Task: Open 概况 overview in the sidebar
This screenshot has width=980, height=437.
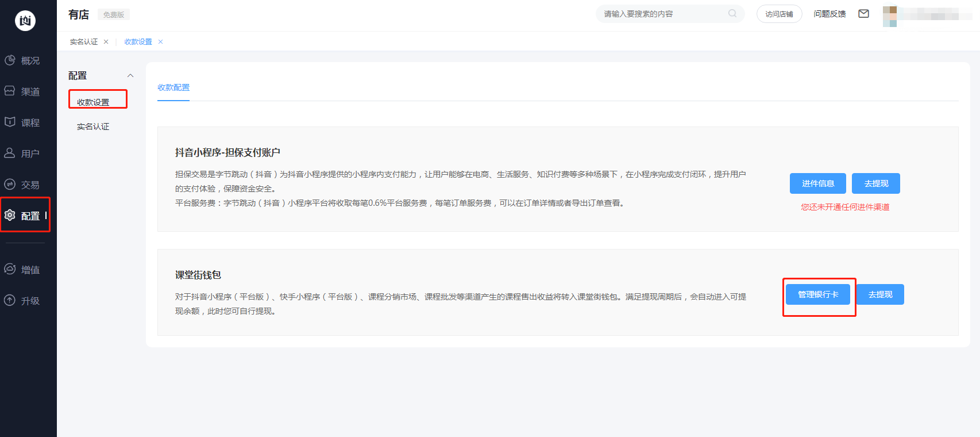Action: [x=23, y=60]
